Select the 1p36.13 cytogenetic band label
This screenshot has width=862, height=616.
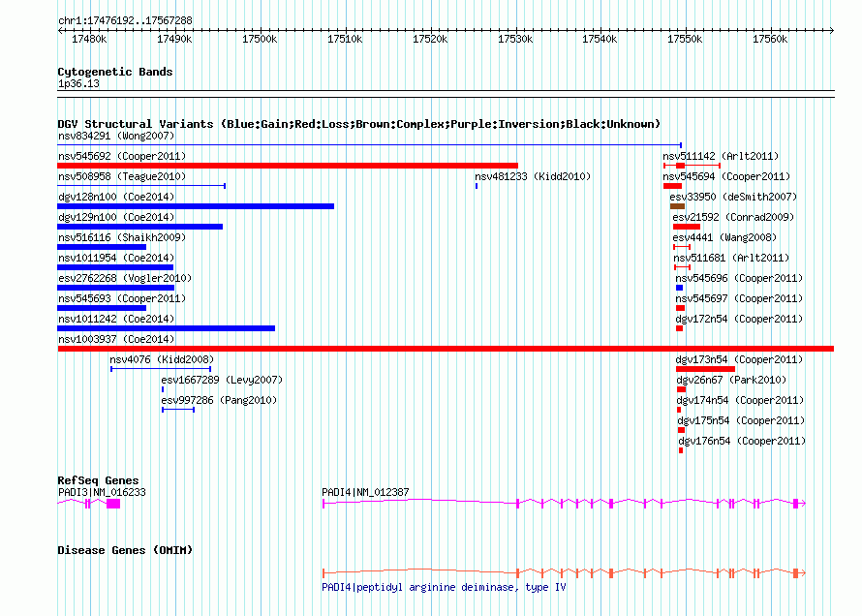point(78,83)
